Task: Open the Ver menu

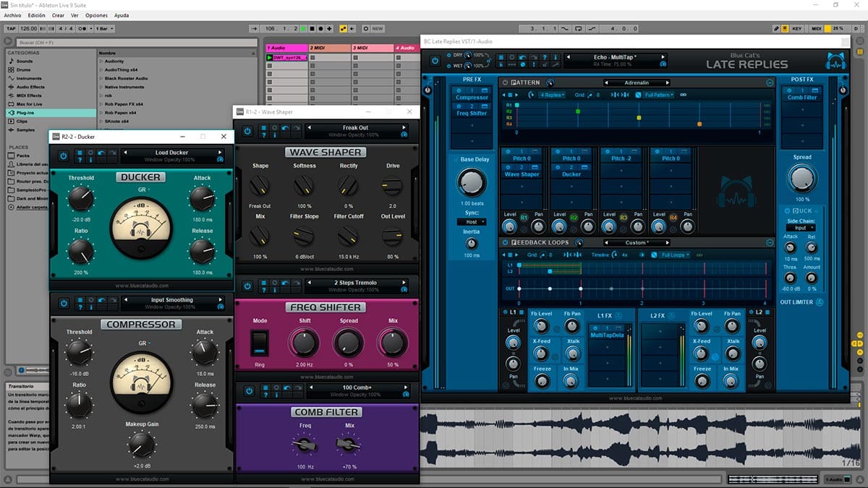Action: click(75, 15)
